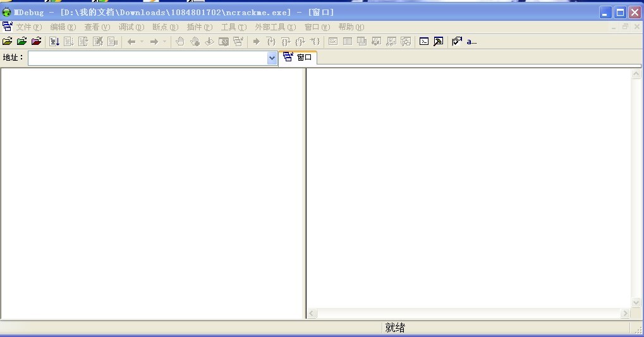Click the forward arrow toolbar icon

(x=154, y=42)
